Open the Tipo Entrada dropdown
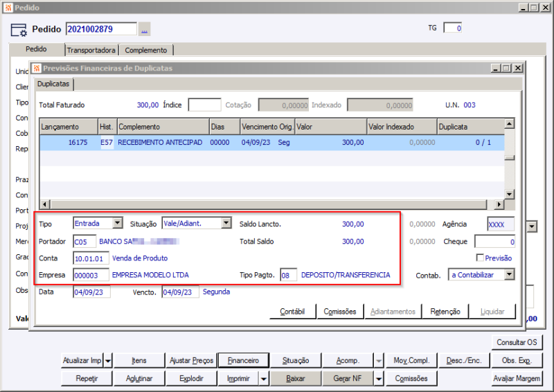Viewport: 554px width, 392px height. (117, 223)
